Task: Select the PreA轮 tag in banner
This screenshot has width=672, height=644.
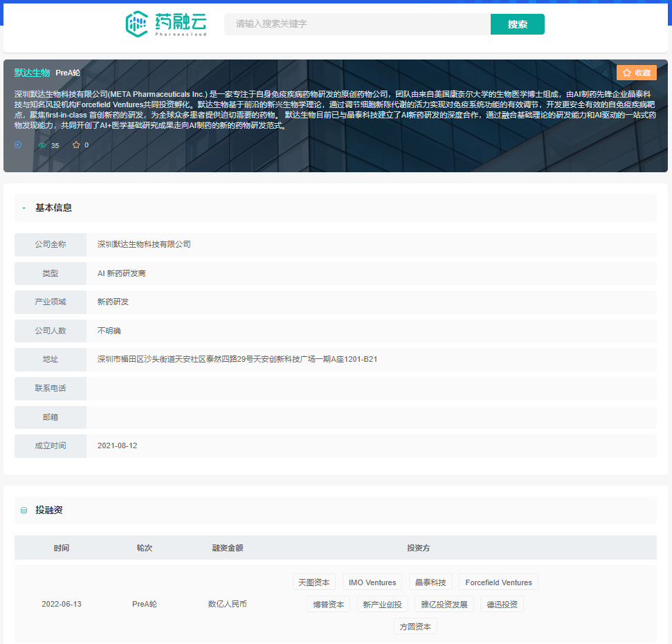Action: click(x=68, y=73)
